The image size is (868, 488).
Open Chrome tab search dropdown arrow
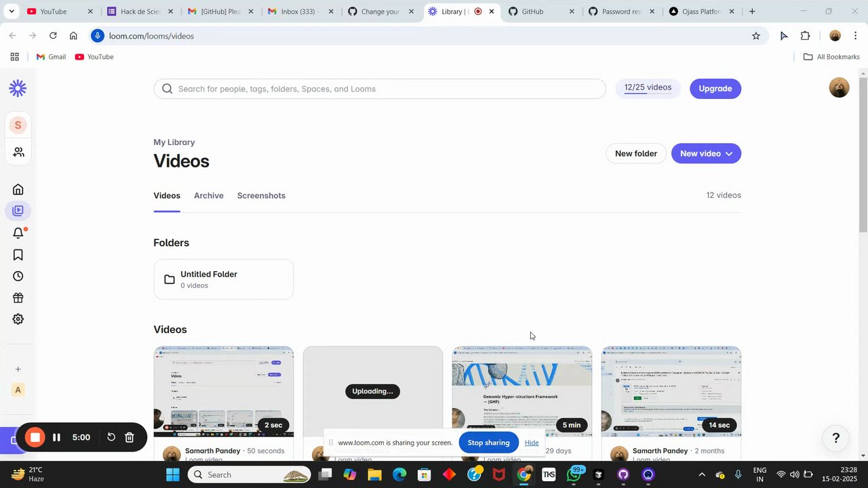pos(12,12)
